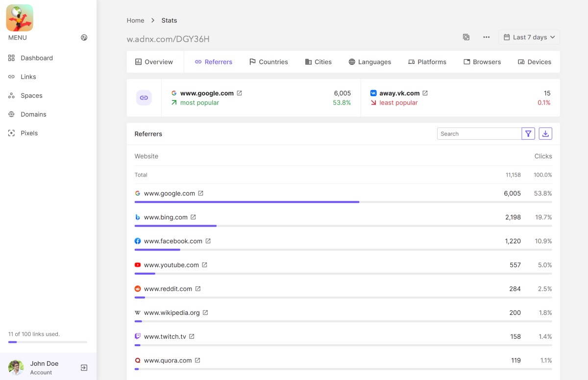This screenshot has width=588, height=380.
Task: Open external link icon in www.facebook.com row
Action: [208, 241]
